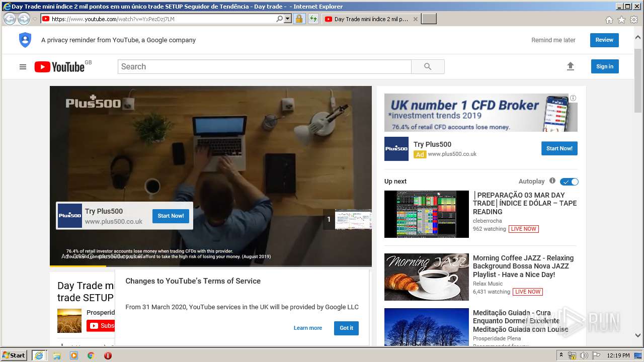Toggle the Autoplay switch off
Image resolution: width=644 pixels, height=362 pixels.
pos(570,182)
